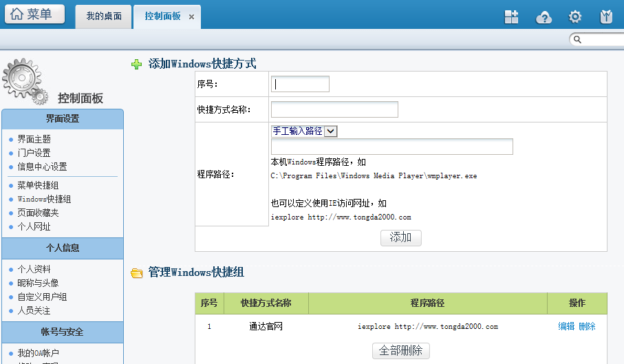Switch to 我的桌面 tab
This screenshot has height=364, width=624.
104,16
